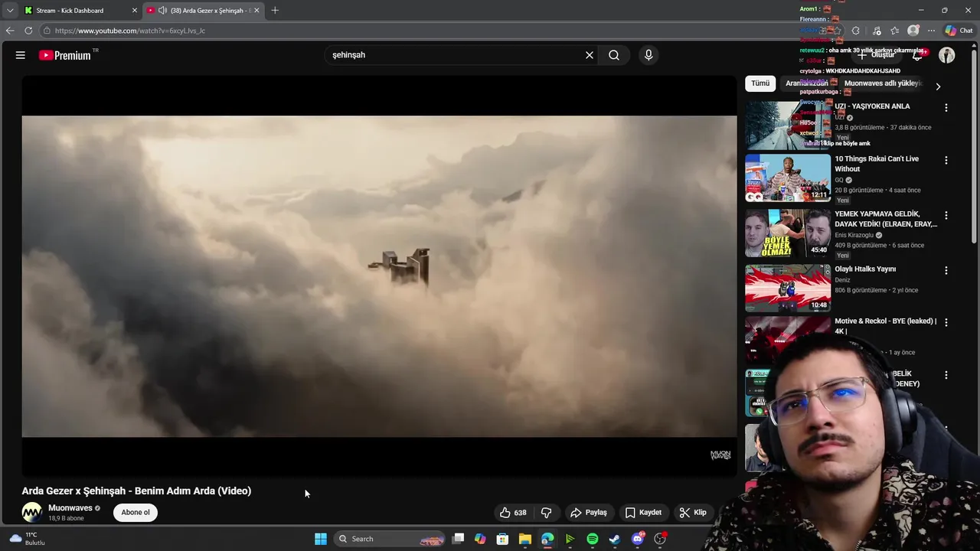Open File Explorer from taskbar
The image size is (980, 551).
coord(524,539)
